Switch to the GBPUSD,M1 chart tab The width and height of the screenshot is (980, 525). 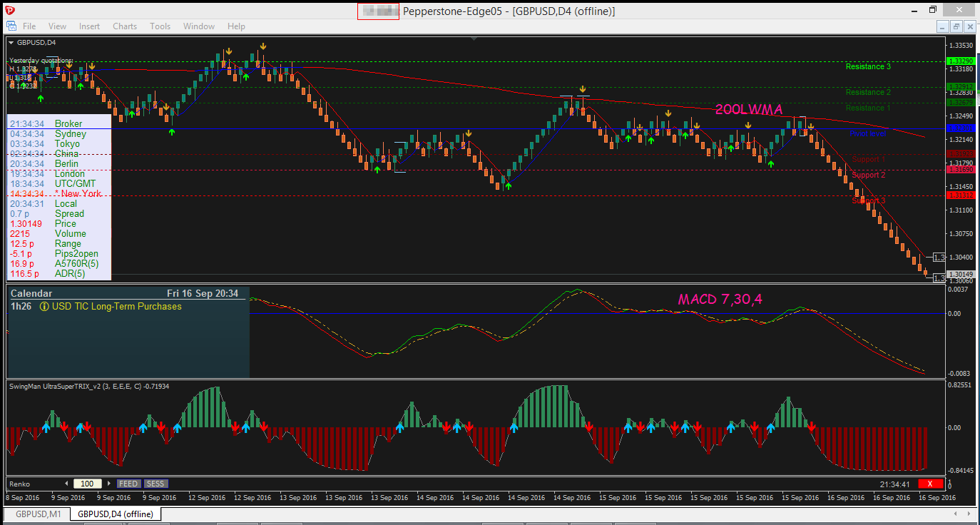39,514
